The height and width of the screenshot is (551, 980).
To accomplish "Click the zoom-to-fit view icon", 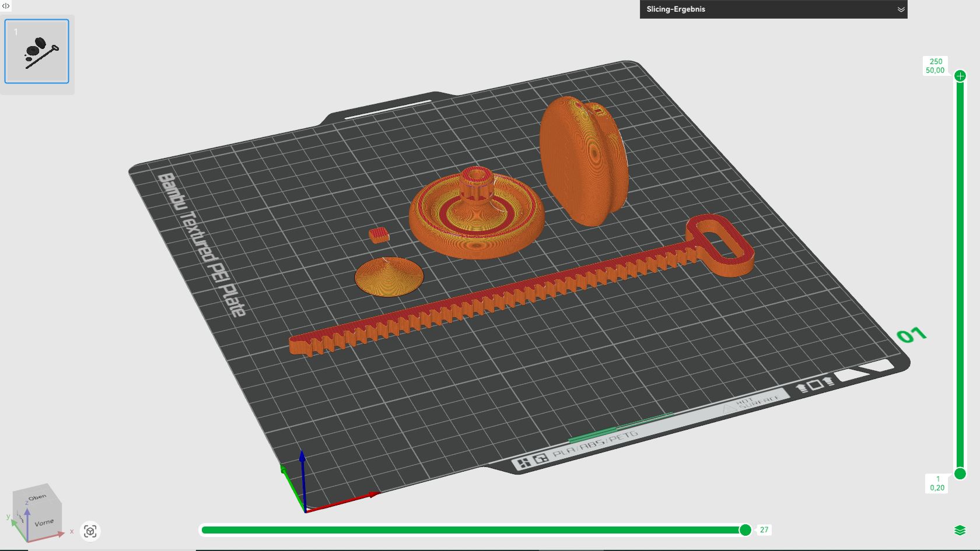I will [x=90, y=531].
